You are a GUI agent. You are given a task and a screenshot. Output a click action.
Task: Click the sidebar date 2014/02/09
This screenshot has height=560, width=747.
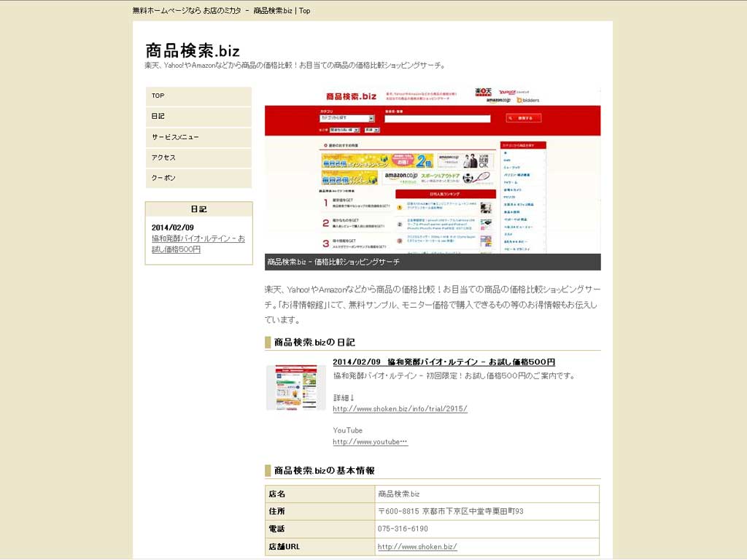(172, 227)
